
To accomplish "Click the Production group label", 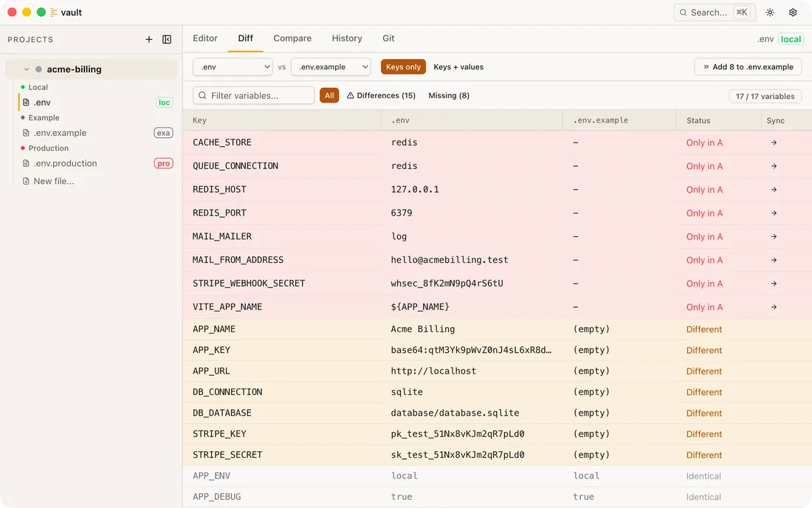I will coord(48,148).
